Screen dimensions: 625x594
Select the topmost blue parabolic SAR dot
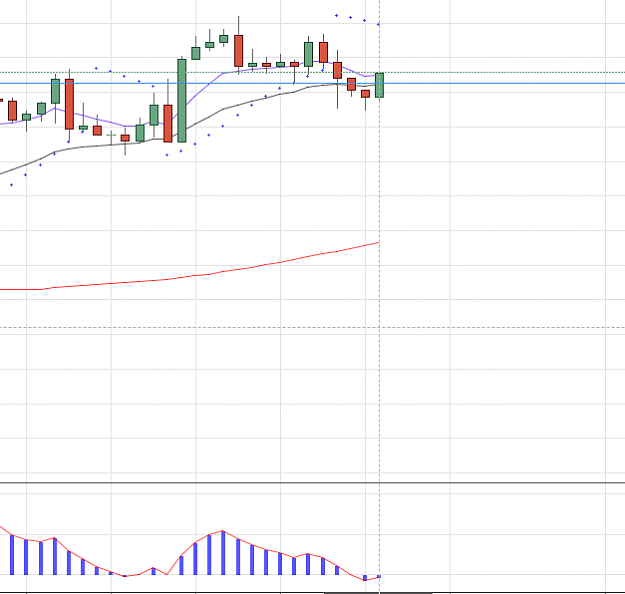tap(336, 16)
